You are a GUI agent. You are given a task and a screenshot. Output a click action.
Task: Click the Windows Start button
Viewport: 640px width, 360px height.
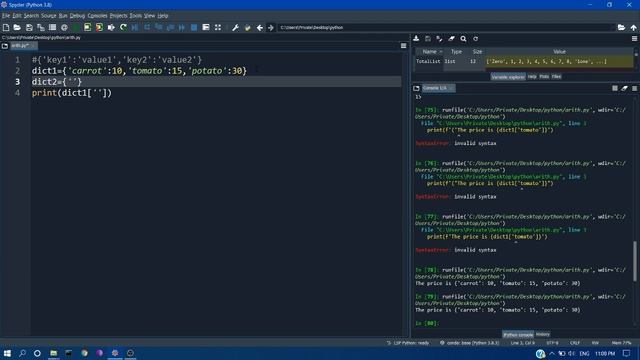pyautogui.click(x=7, y=353)
